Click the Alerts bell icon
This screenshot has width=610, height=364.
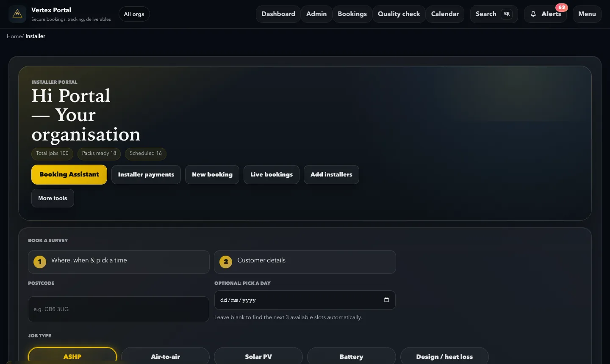pos(533,14)
